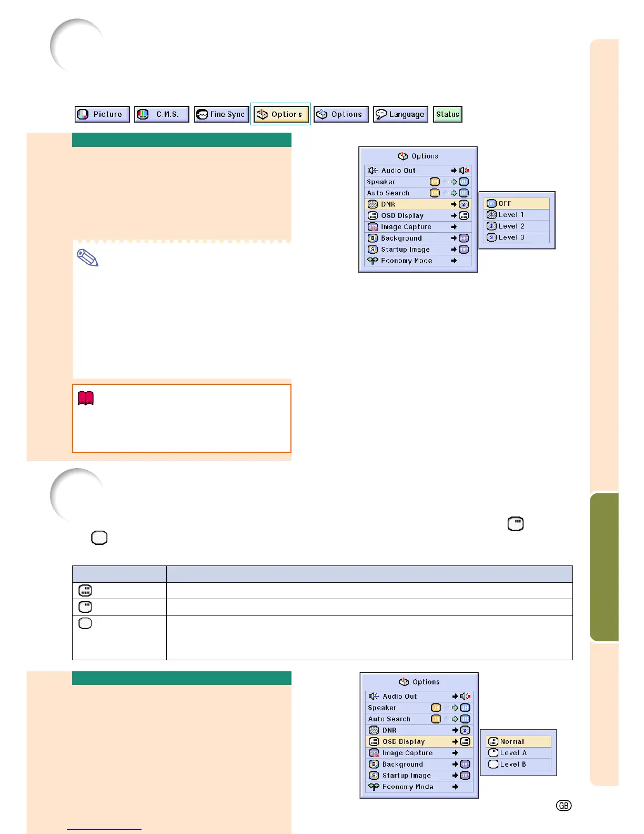This screenshot has height=834, width=644.
Task: Enable Auto Search with orange icon, lower menu
Action: tap(436, 719)
